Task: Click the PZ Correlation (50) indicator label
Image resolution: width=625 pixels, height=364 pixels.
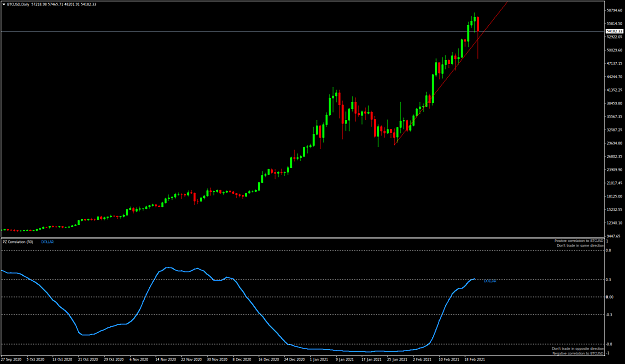Action: 18,242
